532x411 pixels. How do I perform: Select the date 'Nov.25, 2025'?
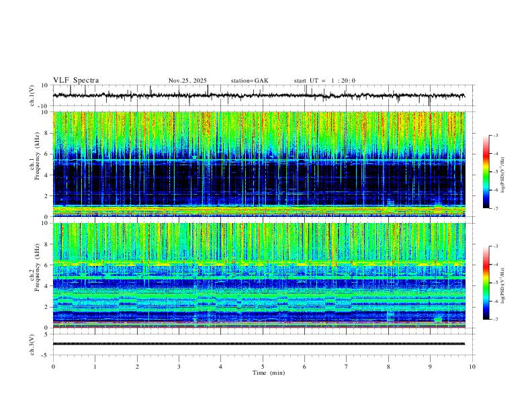click(187, 81)
